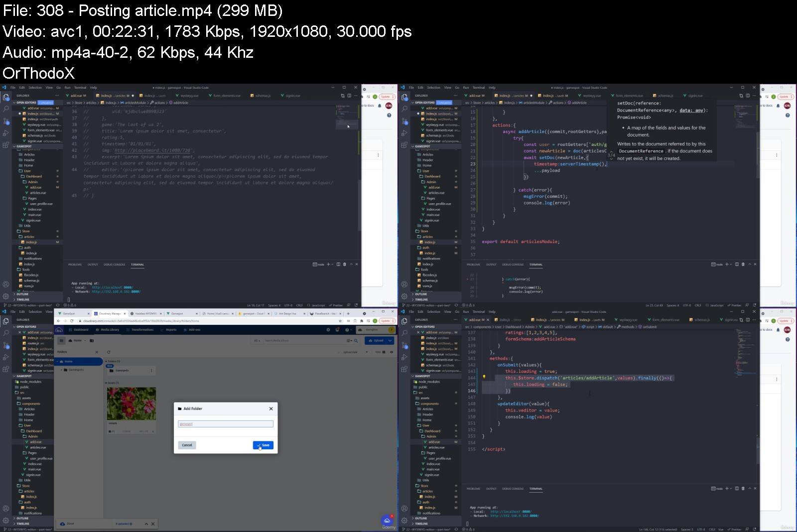The height and width of the screenshot is (532, 797).
Task: Click add-folder icon beside Home in Cloudinary
Action: (x=92, y=341)
